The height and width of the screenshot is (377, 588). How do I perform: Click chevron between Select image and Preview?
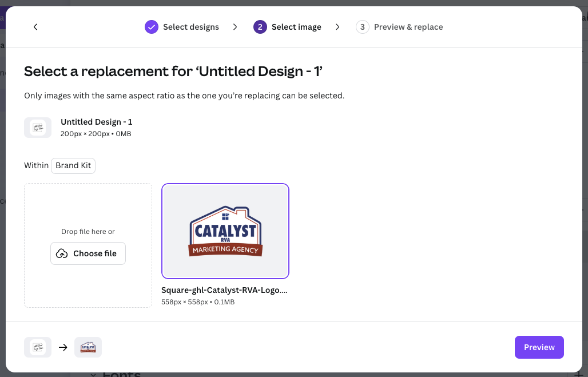point(337,27)
